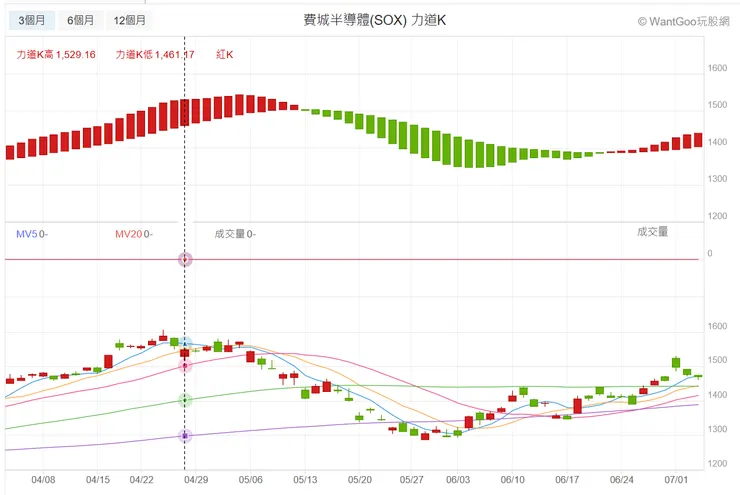
Task: Click the 05/13 date axis label
Action: (305, 480)
